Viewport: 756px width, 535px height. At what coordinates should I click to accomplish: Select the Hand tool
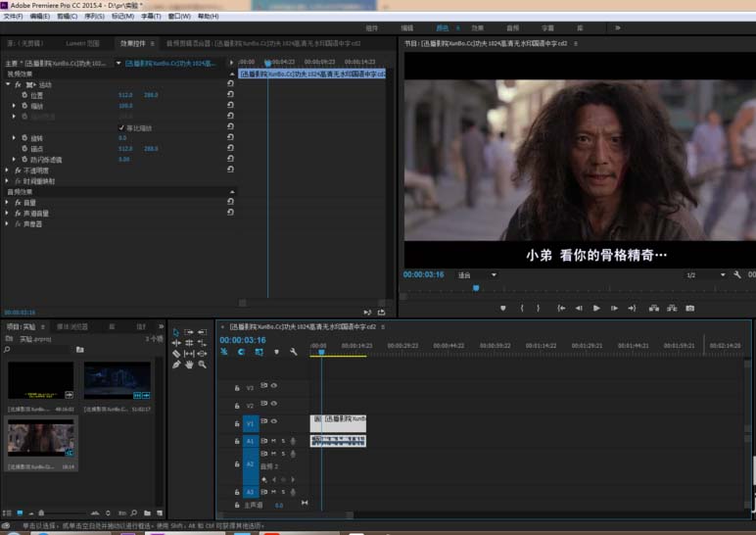(189, 365)
